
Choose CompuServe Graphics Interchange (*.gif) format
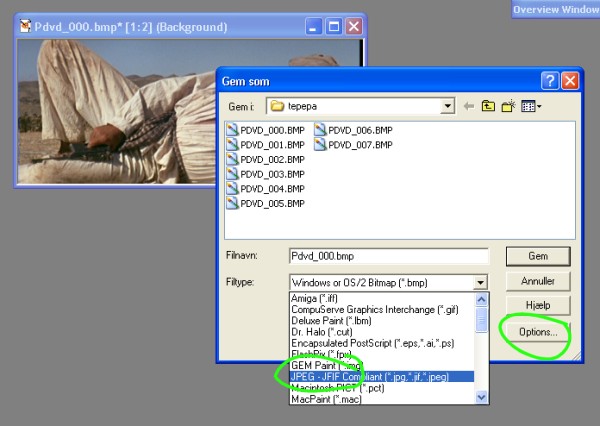point(376,308)
